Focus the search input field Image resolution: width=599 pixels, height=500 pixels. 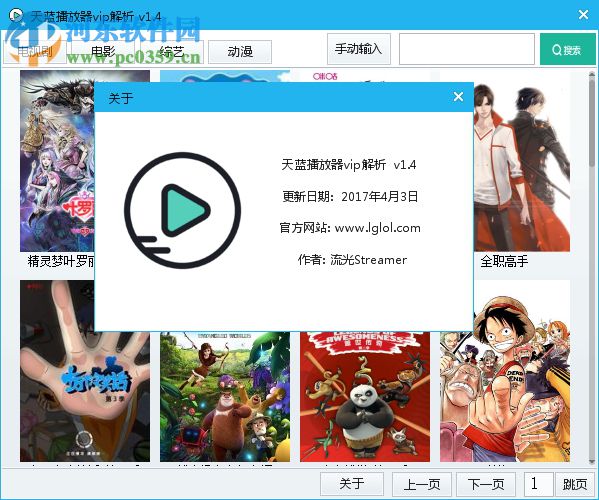[x=466, y=49]
